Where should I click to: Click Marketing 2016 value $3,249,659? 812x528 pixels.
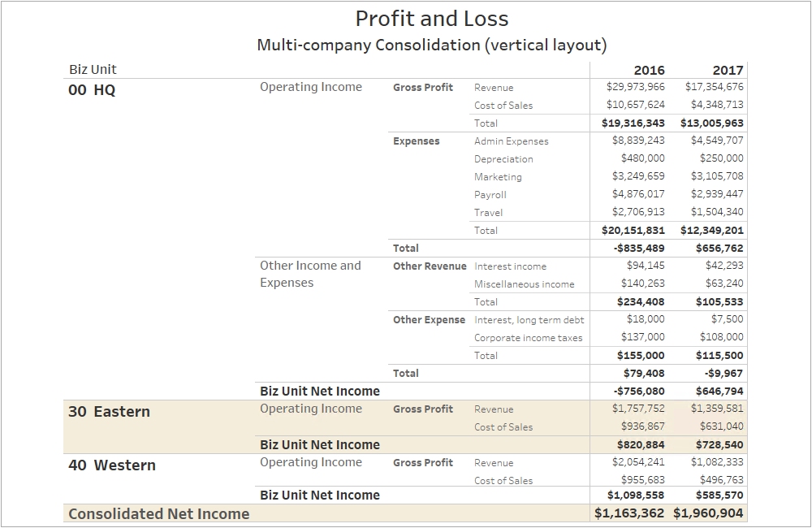(x=638, y=176)
